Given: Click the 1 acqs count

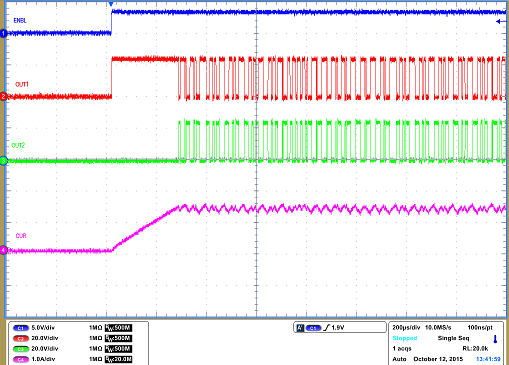Looking at the screenshot, I should coord(402,349).
